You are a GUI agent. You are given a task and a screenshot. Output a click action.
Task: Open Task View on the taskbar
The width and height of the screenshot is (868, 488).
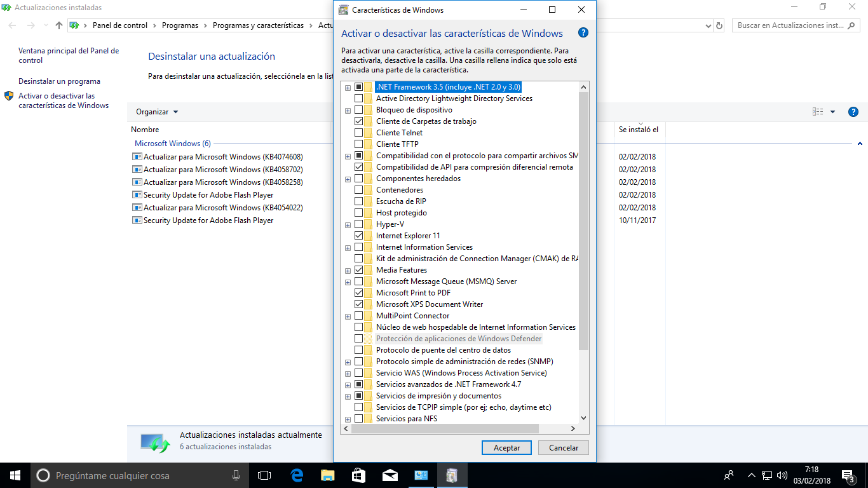coord(264,475)
